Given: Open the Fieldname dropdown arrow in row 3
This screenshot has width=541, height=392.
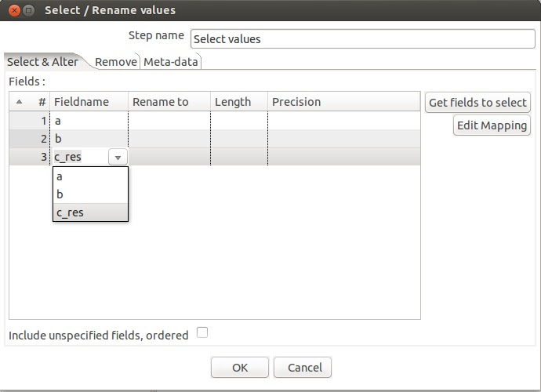Looking at the screenshot, I should point(118,158).
